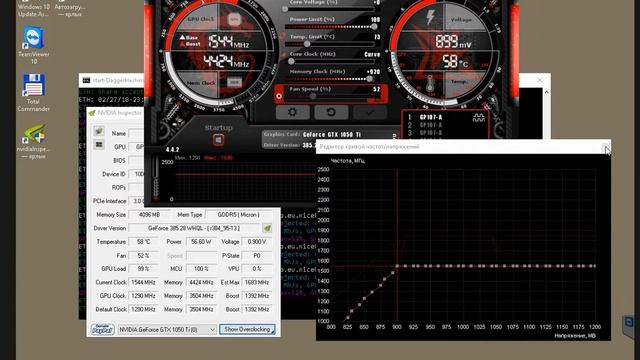Click the Power Limit slider handle

coord(374,27)
